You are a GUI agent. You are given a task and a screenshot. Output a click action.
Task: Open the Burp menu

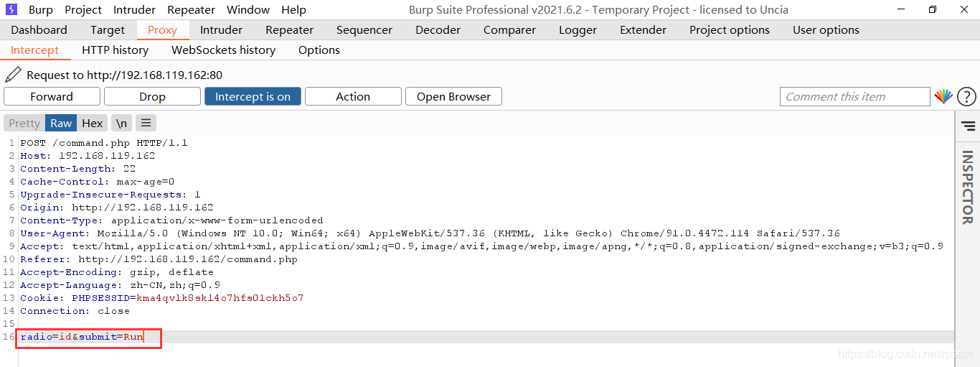(x=41, y=9)
